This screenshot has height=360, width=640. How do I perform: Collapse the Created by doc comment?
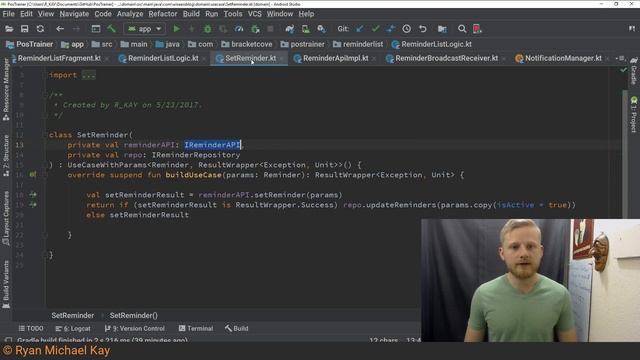(44, 95)
